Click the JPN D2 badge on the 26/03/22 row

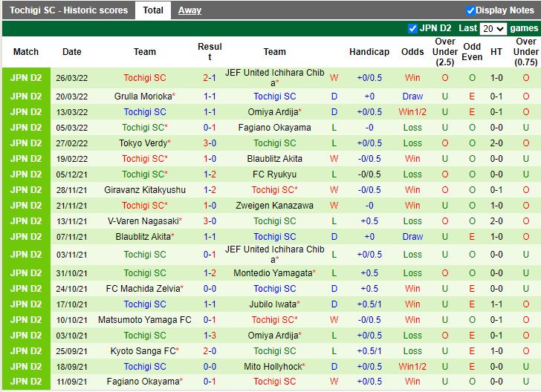[x=26, y=78]
